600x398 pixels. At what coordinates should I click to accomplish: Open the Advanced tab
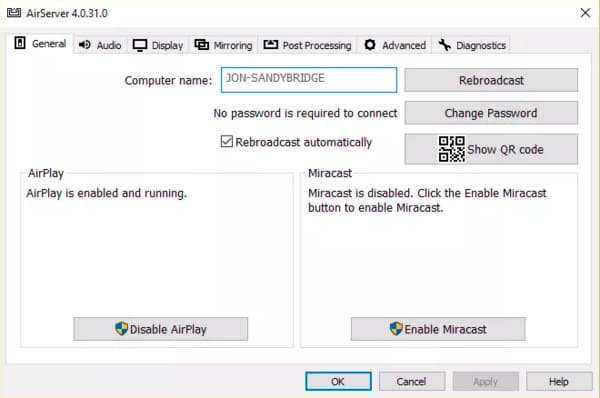coord(395,45)
